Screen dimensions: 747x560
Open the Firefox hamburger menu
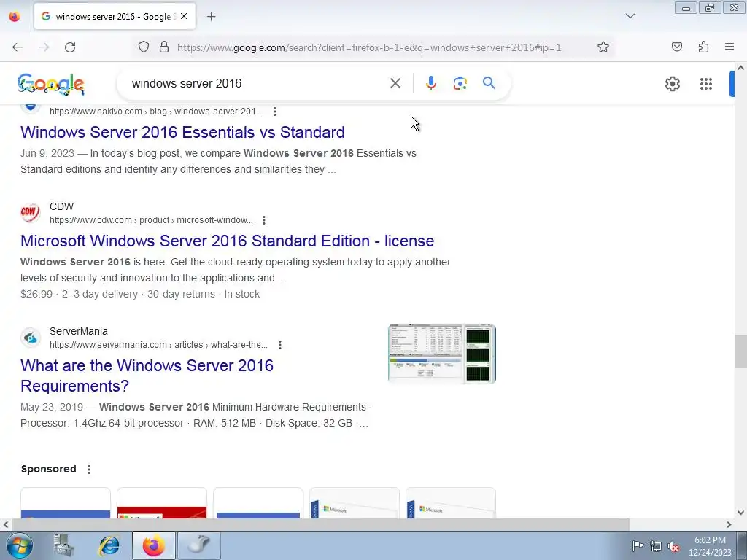click(x=729, y=47)
